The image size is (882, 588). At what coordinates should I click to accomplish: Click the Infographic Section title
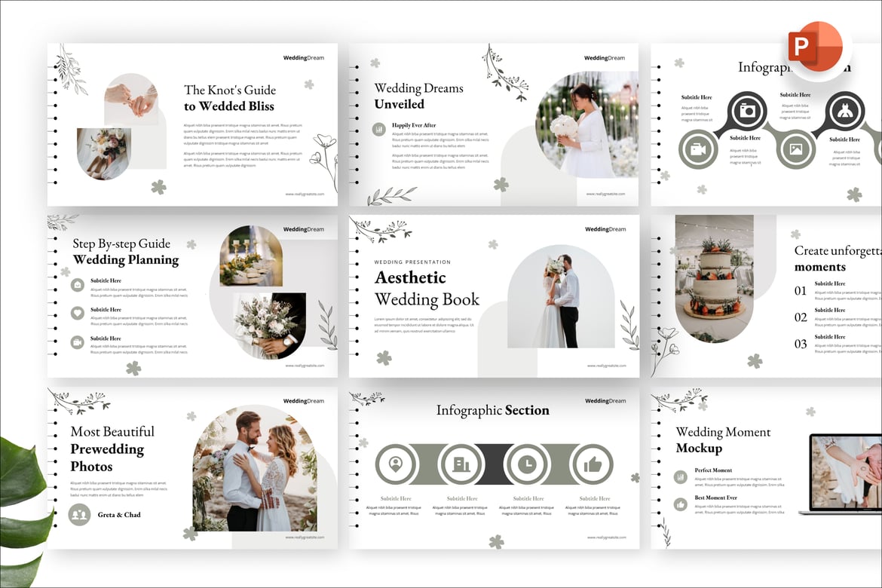point(493,410)
